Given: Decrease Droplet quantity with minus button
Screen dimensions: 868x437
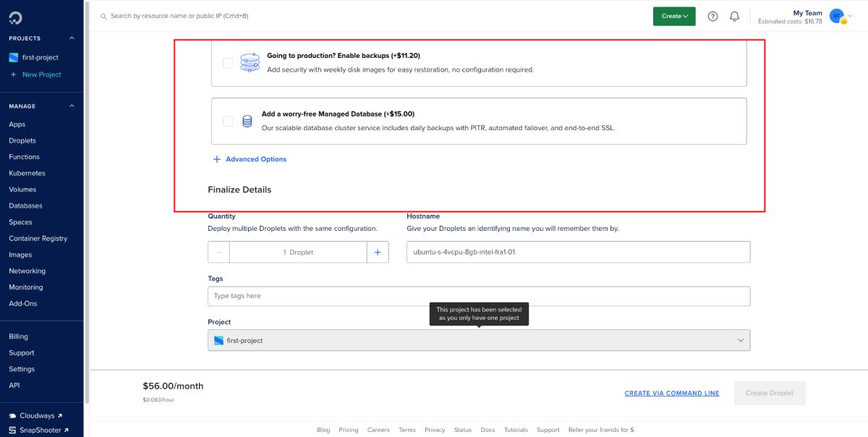Looking at the screenshot, I should (219, 252).
